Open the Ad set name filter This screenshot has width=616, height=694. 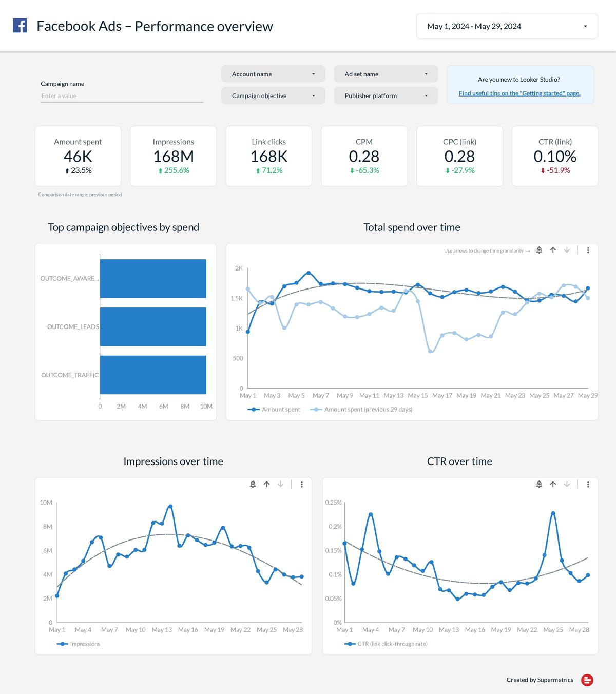coord(386,74)
